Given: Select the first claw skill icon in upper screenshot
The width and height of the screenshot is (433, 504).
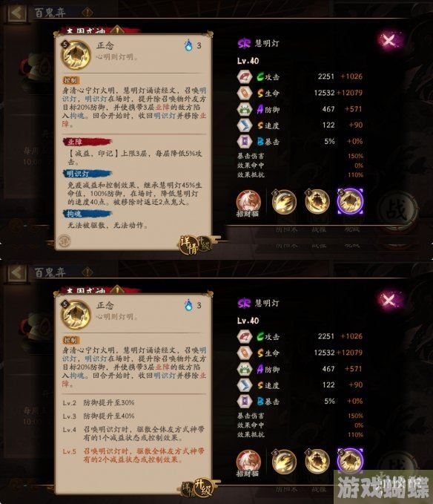Looking at the screenshot, I should 283,202.
